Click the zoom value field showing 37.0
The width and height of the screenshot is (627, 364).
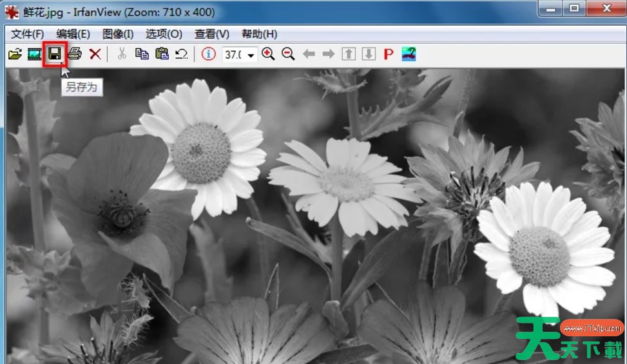tap(234, 55)
